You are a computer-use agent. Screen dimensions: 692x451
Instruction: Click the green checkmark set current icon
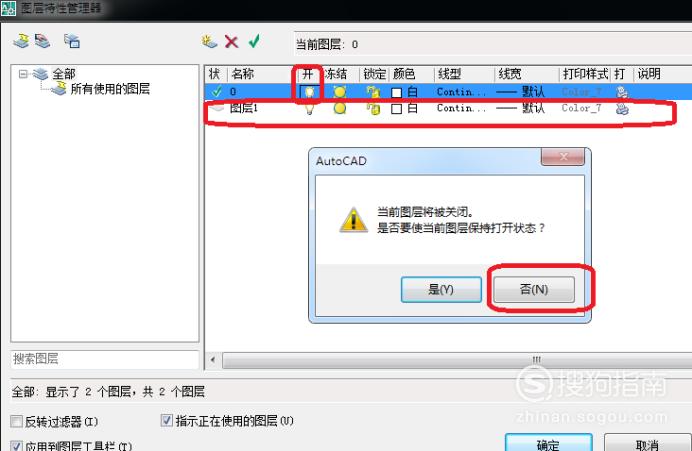click(254, 41)
